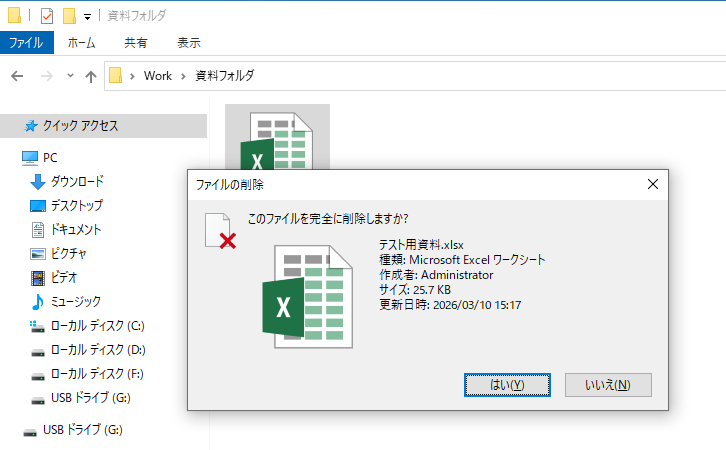Click the ダウンロード blue arrow icon
This screenshot has height=450, width=726.
pos(38,182)
